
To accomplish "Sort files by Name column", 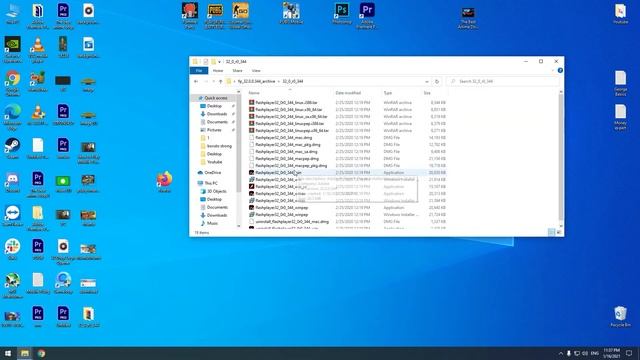I will (x=254, y=93).
